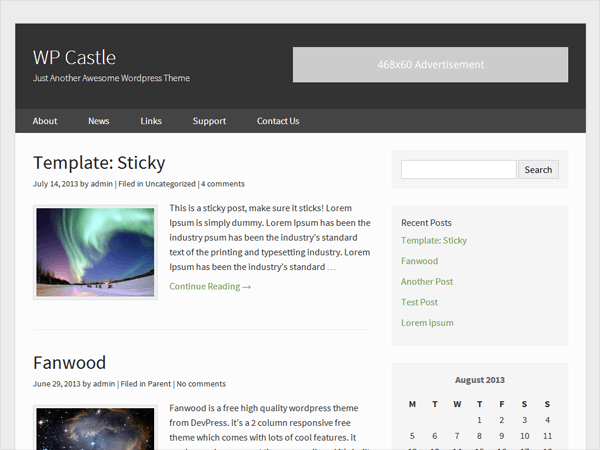Click admin author link under Fanwood
This screenshot has height=450, width=600.
104,384
